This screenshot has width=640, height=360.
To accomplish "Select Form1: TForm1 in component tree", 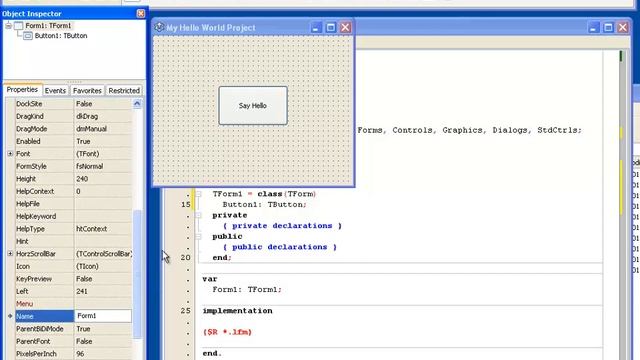I will coord(48,26).
